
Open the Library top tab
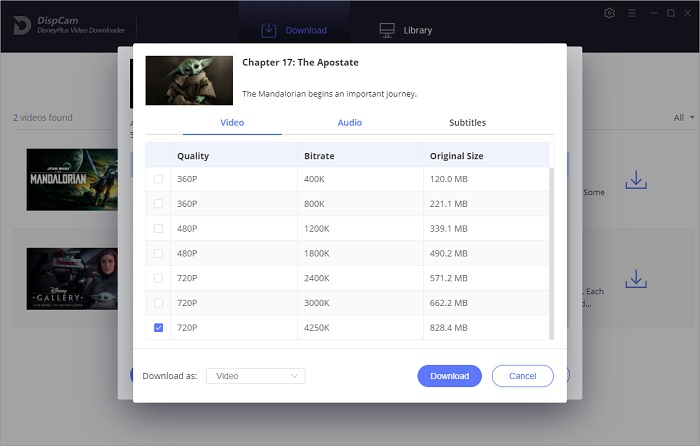(406, 30)
